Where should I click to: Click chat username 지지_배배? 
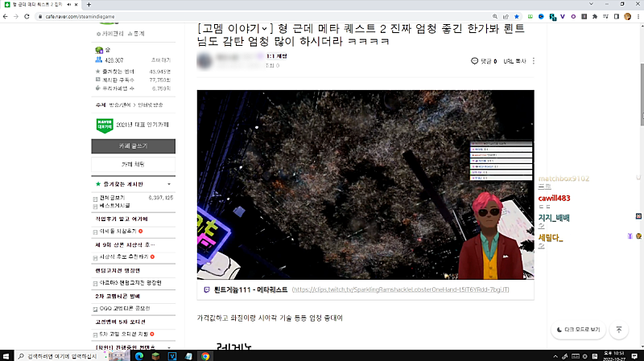554,218
